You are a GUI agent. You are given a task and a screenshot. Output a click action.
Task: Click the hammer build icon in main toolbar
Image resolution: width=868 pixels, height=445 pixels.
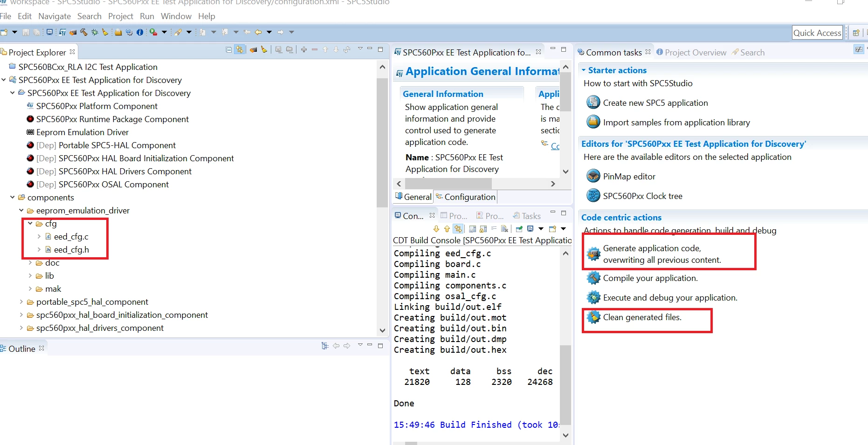click(84, 32)
